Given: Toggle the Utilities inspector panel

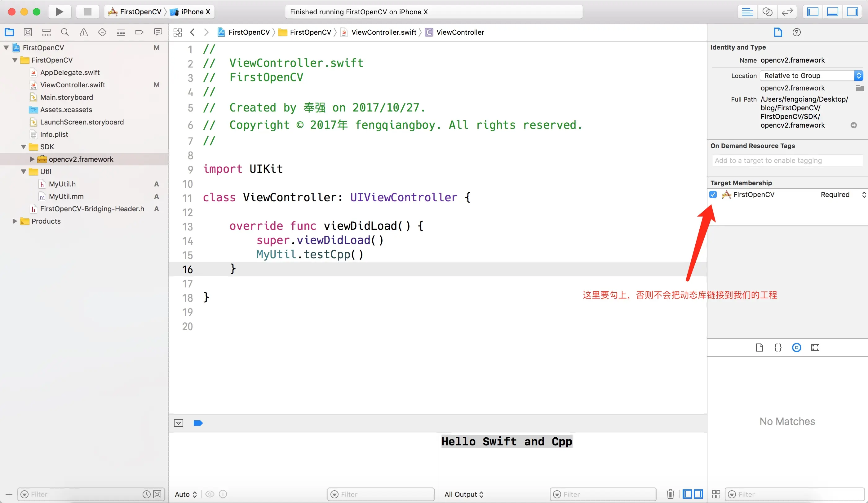Looking at the screenshot, I should click(852, 12).
